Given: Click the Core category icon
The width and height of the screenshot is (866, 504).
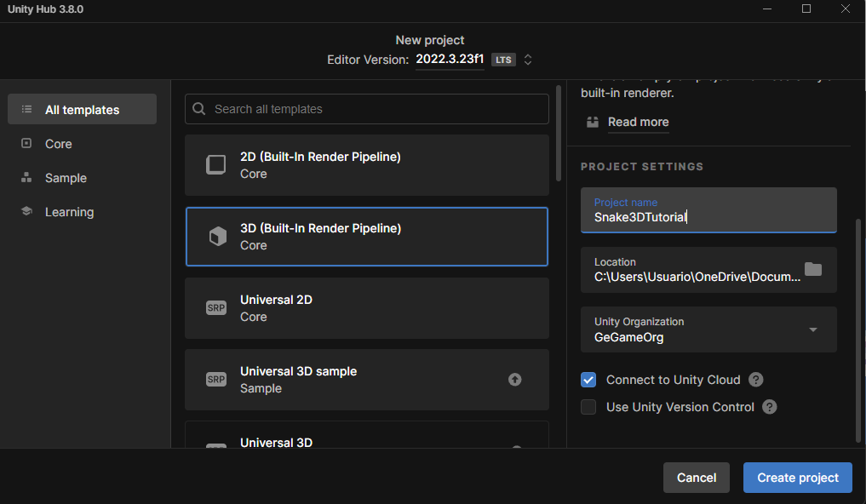Looking at the screenshot, I should 26,144.
